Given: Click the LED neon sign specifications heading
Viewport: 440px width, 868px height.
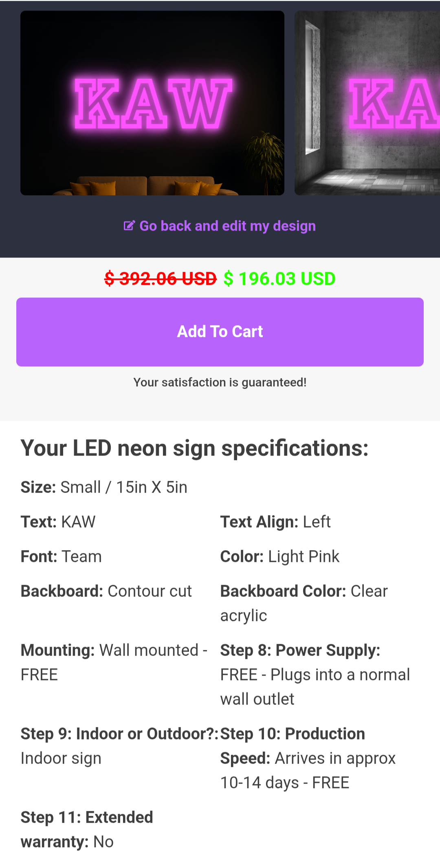Looking at the screenshot, I should coord(195,448).
